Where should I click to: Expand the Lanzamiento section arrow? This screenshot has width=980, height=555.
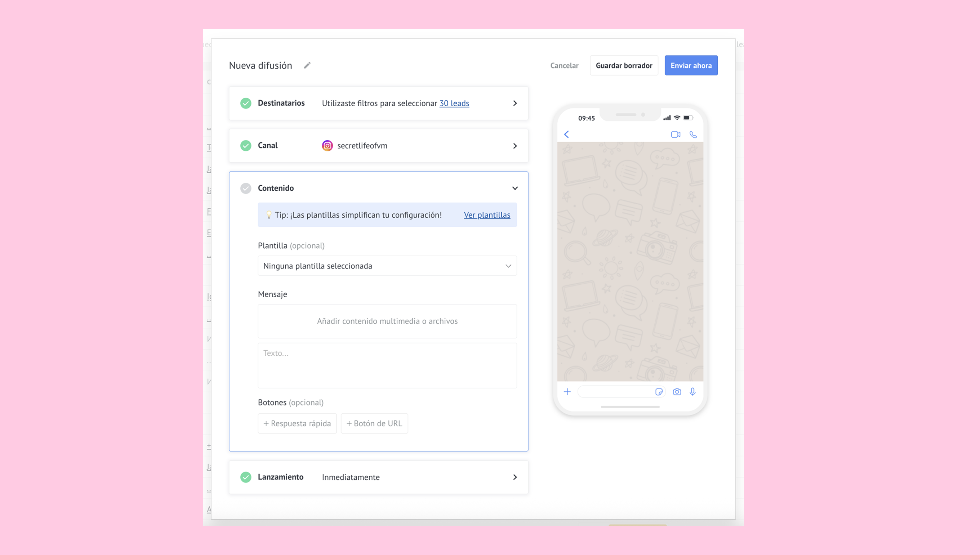click(515, 477)
